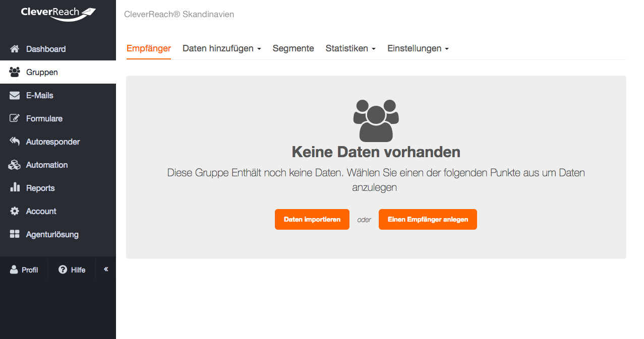
Task: Expand the Daten hinzufügen dropdown
Action: pyautogui.click(x=222, y=48)
